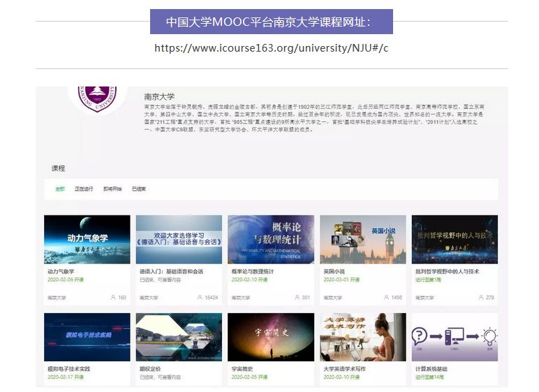Viewport: 539px width, 392px height.
Task: Click 2020-02-10 开课 under 概率论与数理统计
Action: pyautogui.click(x=249, y=280)
